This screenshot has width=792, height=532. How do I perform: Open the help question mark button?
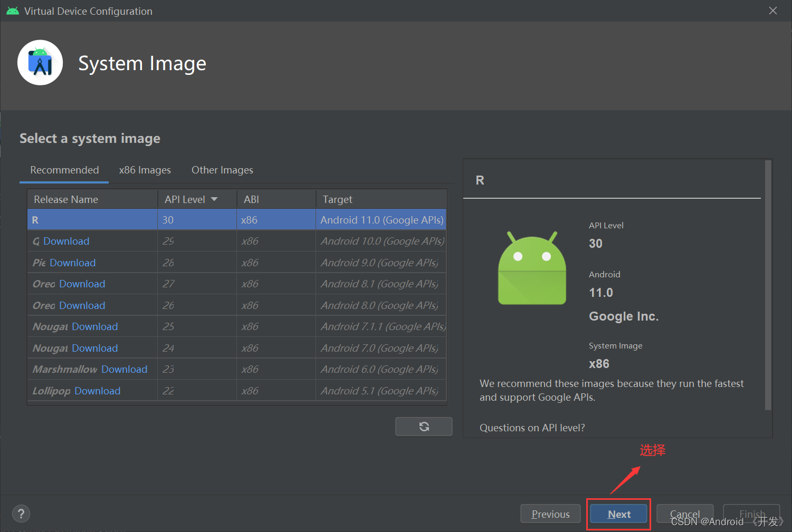pyautogui.click(x=21, y=514)
